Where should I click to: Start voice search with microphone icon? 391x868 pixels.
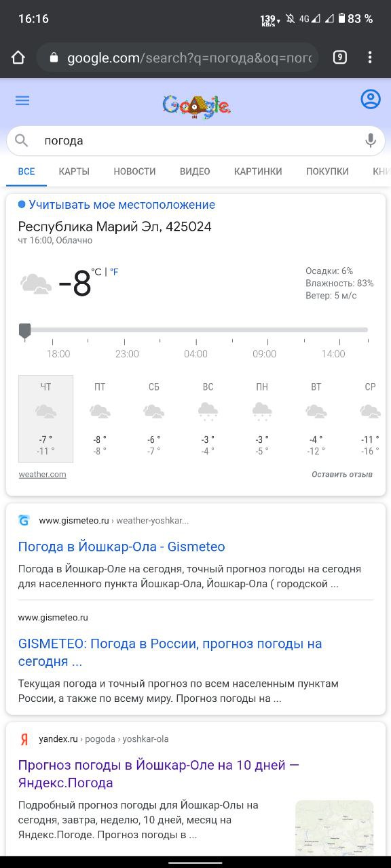pos(371,140)
